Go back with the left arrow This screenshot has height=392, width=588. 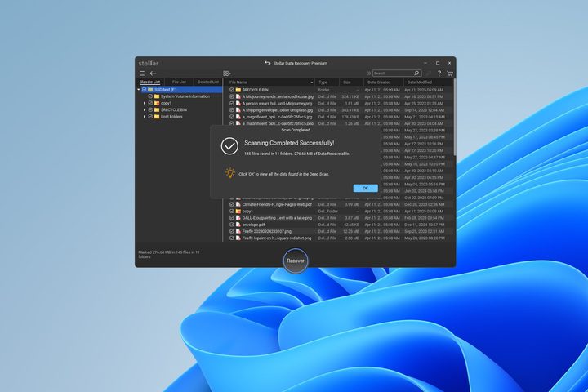pyautogui.click(x=153, y=73)
